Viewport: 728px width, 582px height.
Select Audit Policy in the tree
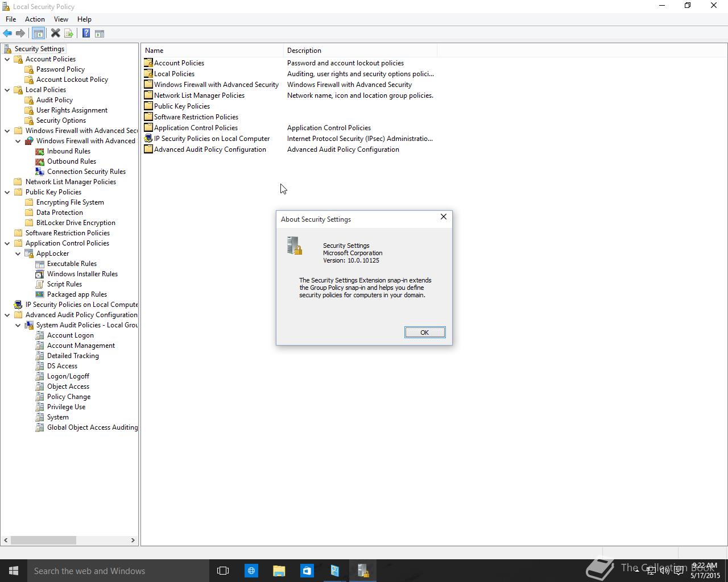[55, 100]
